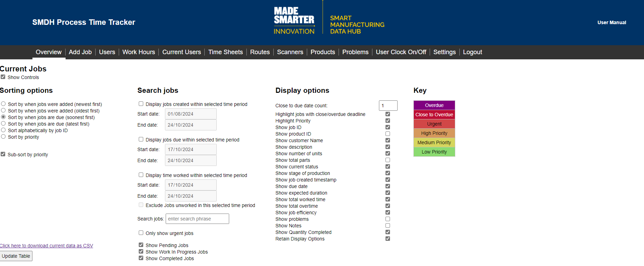Select Sort by priority radio button
The height and width of the screenshot is (266, 644).
pyautogui.click(x=3, y=137)
